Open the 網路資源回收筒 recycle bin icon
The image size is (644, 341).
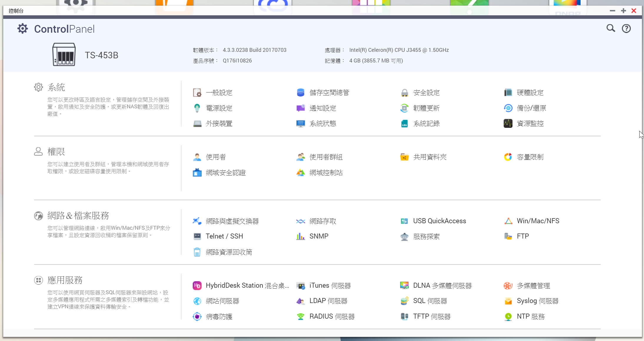[x=197, y=252]
